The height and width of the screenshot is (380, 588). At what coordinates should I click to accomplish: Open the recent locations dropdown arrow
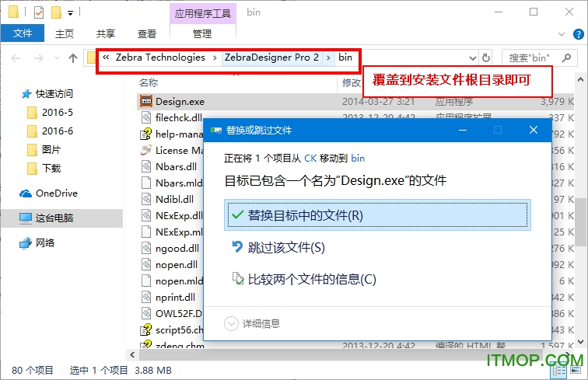click(x=57, y=58)
